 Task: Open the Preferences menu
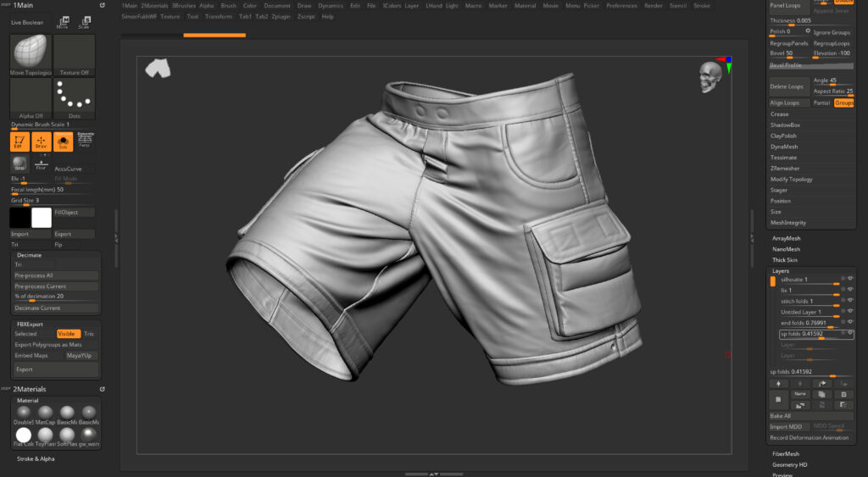click(x=621, y=6)
